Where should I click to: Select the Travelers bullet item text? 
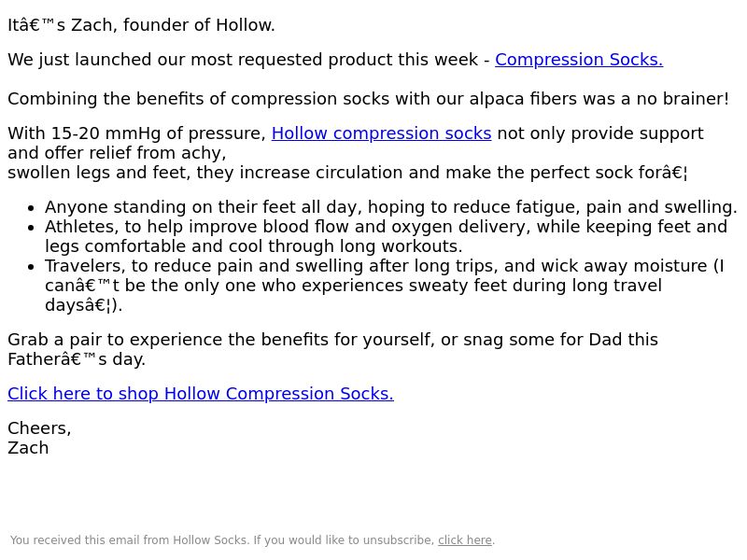(385, 286)
